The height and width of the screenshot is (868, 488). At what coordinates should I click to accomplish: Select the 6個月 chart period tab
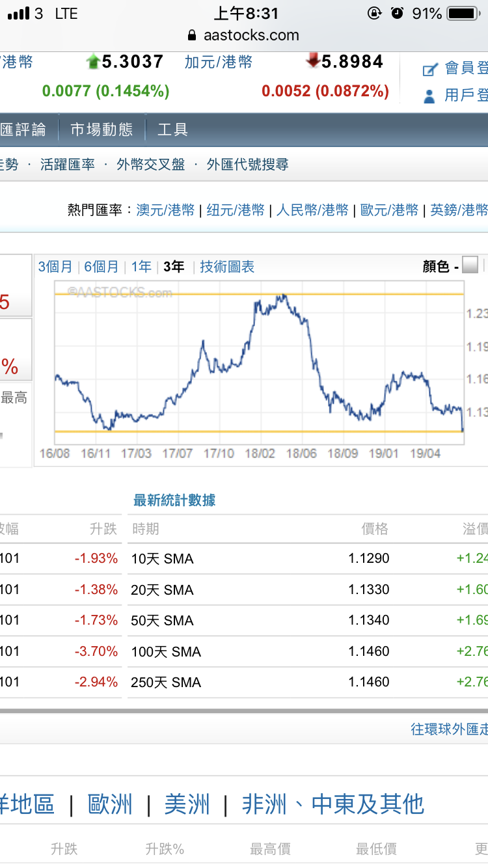[x=103, y=266]
